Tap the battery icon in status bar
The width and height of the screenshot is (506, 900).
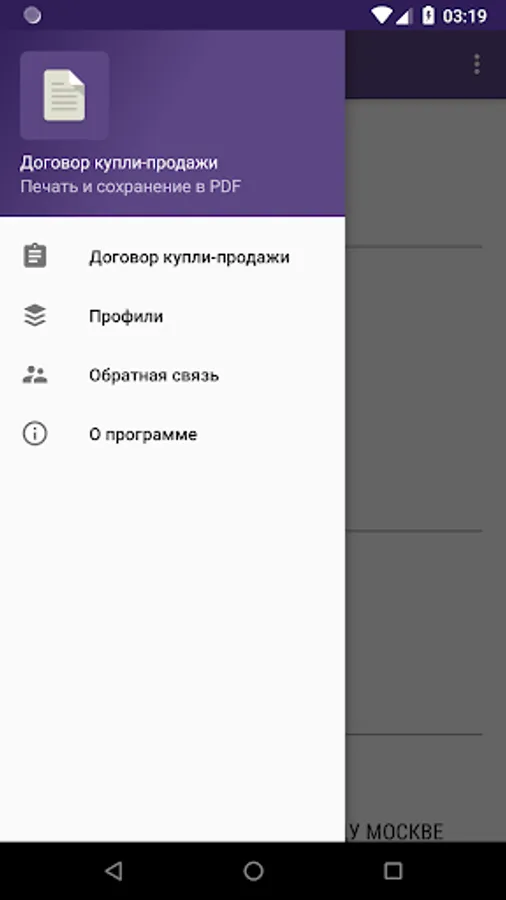428,15
